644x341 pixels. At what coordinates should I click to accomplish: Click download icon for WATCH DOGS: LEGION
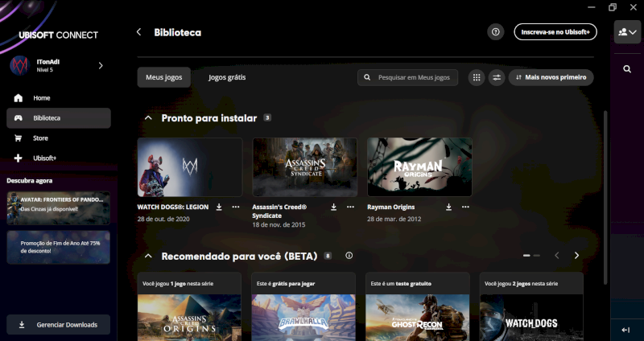pyautogui.click(x=219, y=207)
